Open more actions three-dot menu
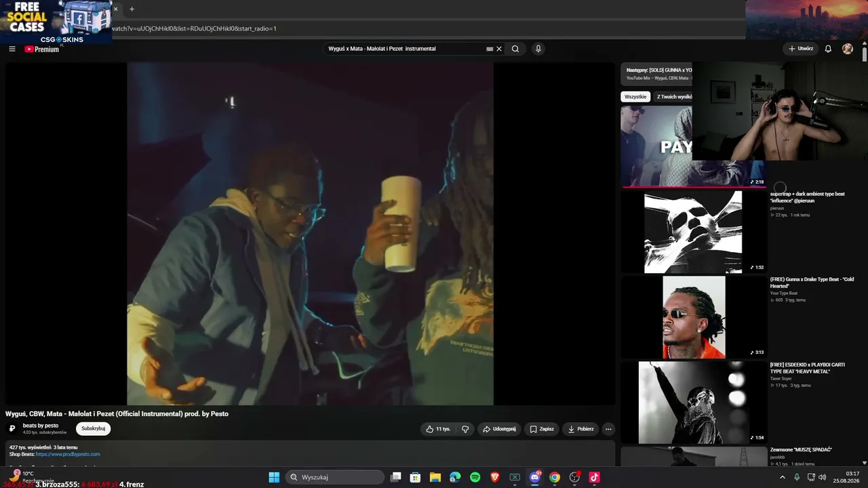This screenshot has height=488, width=868. [608, 429]
